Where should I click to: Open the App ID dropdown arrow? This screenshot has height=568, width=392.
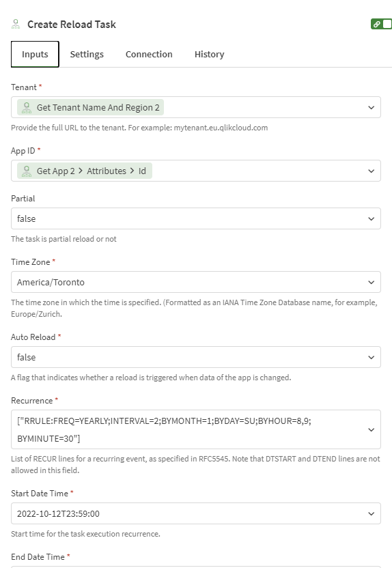click(371, 171)
